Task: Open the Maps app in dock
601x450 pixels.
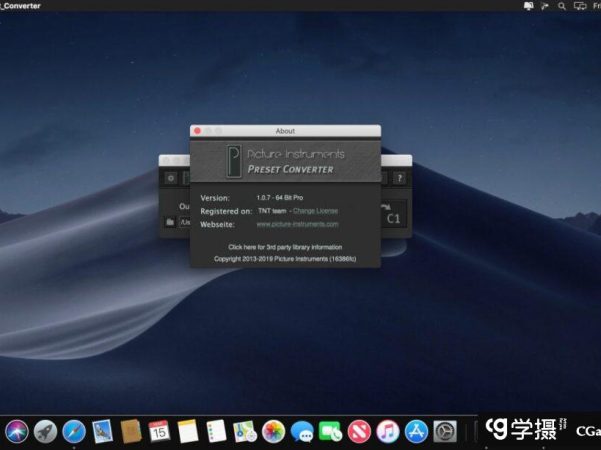Action: coord(245,431)
